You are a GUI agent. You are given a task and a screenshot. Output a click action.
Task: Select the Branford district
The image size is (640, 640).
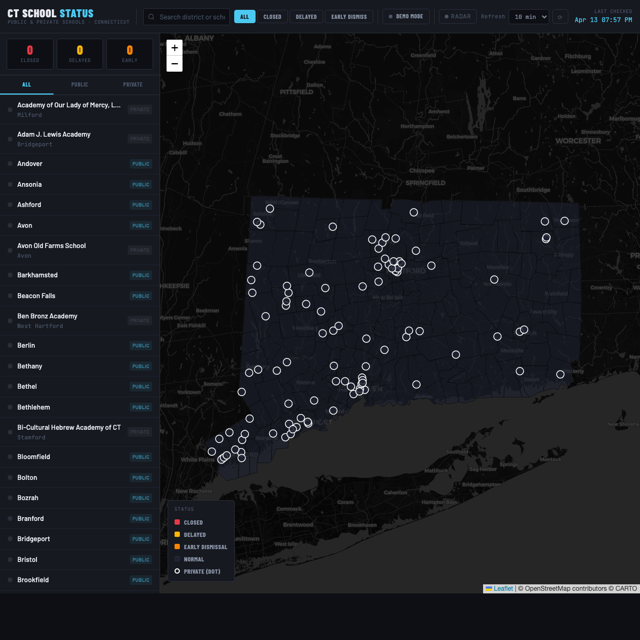80,518
